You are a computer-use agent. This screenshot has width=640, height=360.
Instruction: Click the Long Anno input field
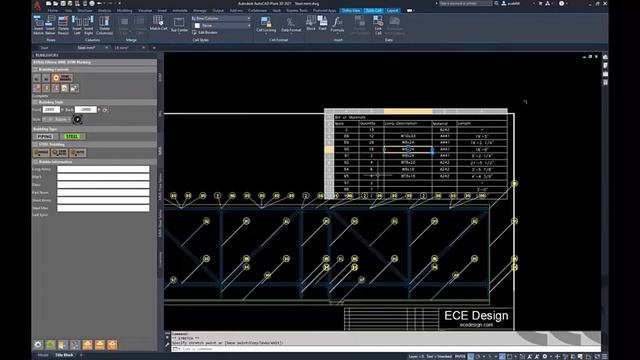103,169
